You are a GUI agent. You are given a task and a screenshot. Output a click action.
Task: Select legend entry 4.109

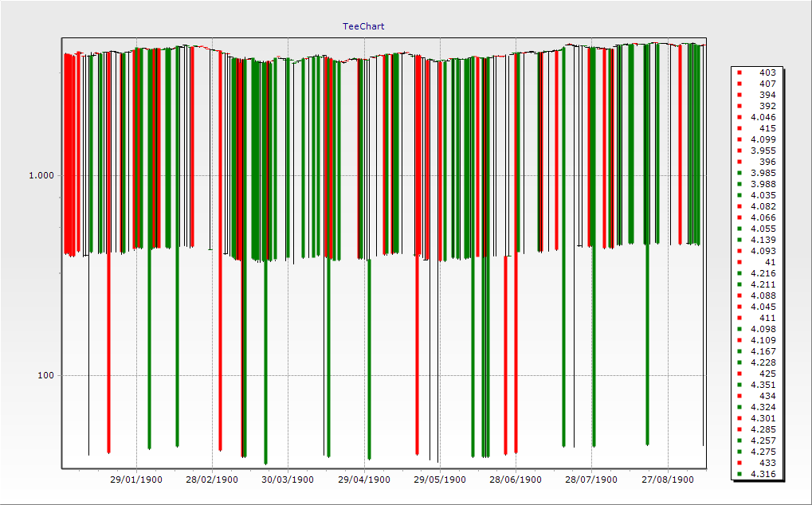click(x=756, y=340)
